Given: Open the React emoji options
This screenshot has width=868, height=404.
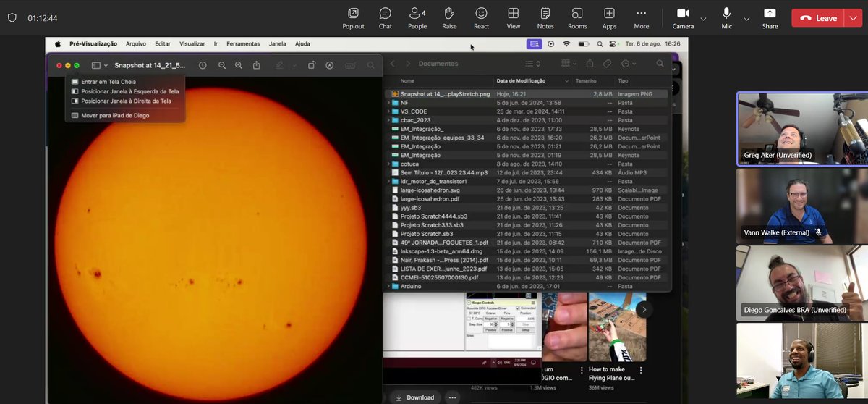Looking at the screenshot, I should pos(481,17).
